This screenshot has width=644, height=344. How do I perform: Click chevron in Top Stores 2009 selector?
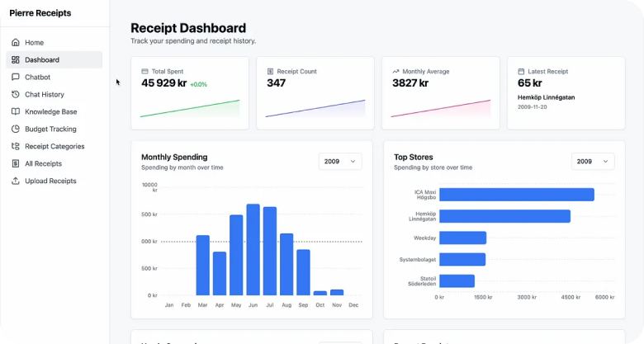[x=605, y=162]
